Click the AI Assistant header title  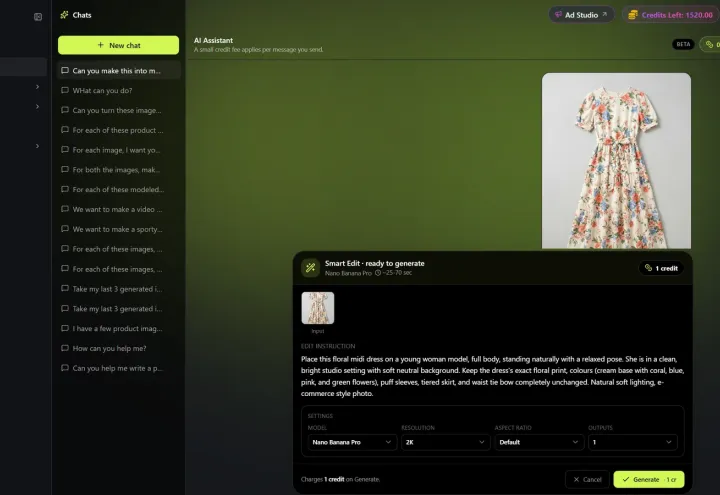pyautogui.click(x=213, y=40)
